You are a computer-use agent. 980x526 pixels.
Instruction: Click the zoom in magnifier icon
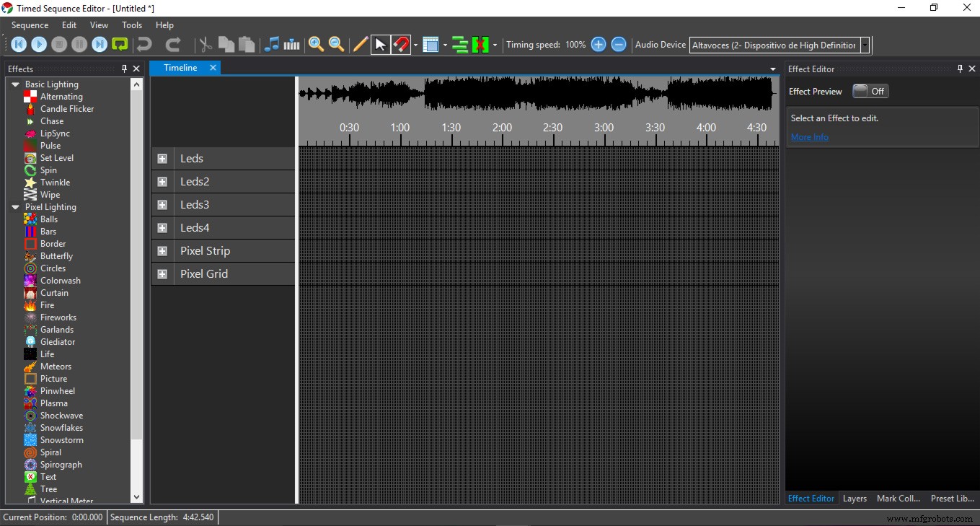tap(316, 45)
